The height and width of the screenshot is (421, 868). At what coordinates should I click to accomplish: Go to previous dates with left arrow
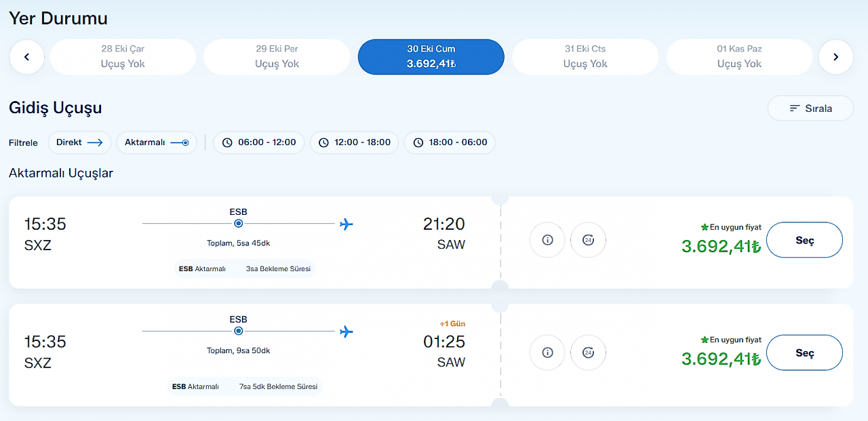tap(26, 57)
